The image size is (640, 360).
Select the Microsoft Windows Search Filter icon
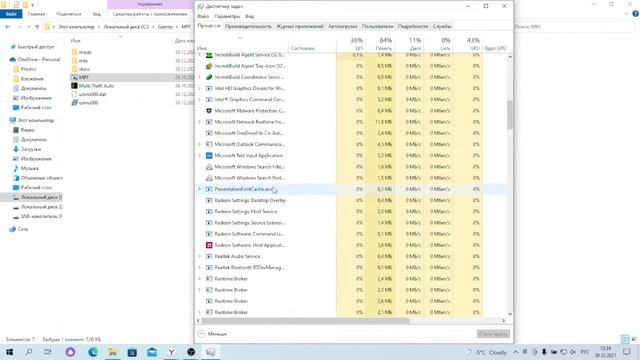209,167
